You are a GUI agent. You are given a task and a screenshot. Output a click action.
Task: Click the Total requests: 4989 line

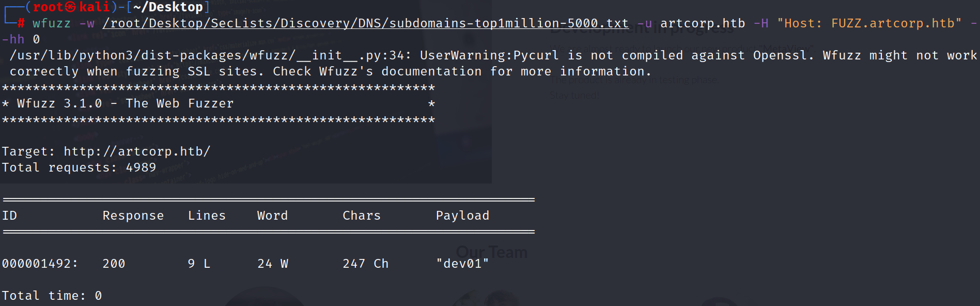(x=79, y=167)
